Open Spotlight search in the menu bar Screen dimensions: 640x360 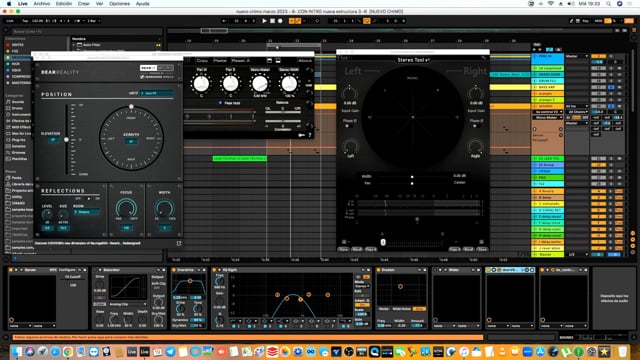[609, 4]
